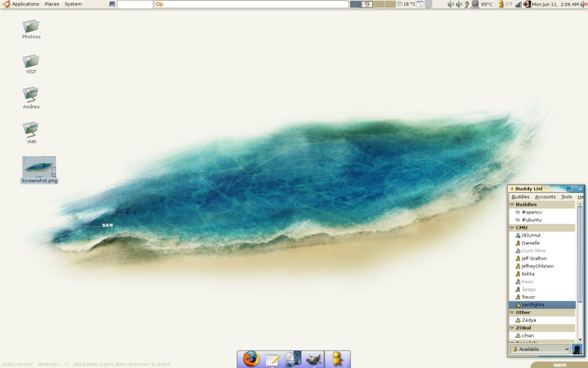Launch Firefox from the bottom dock
The image size is (588, 368).
tap(251, 359)
